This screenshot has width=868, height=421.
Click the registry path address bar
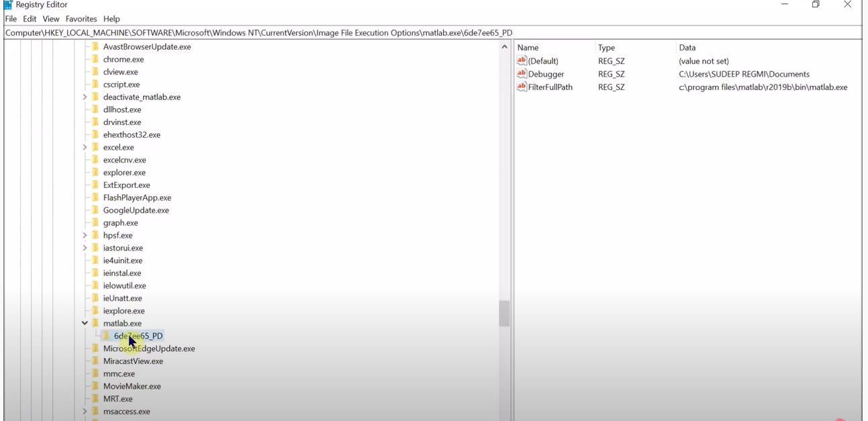432,32
